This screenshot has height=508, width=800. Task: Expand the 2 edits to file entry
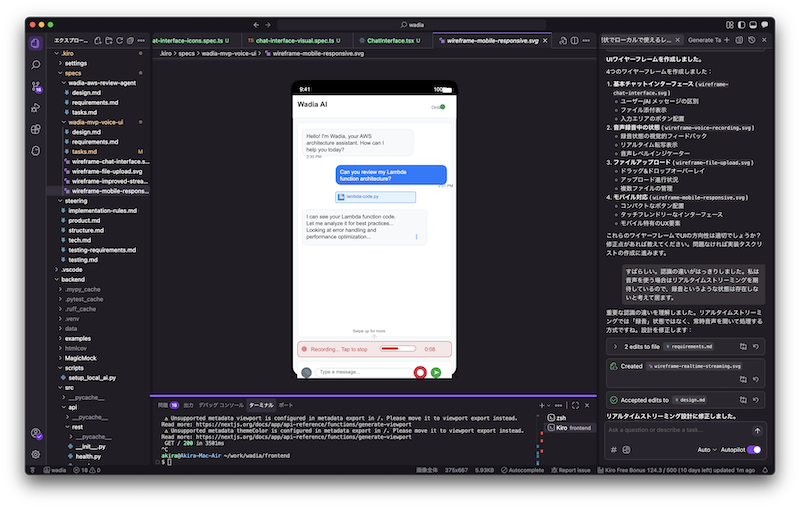[616, 346]
